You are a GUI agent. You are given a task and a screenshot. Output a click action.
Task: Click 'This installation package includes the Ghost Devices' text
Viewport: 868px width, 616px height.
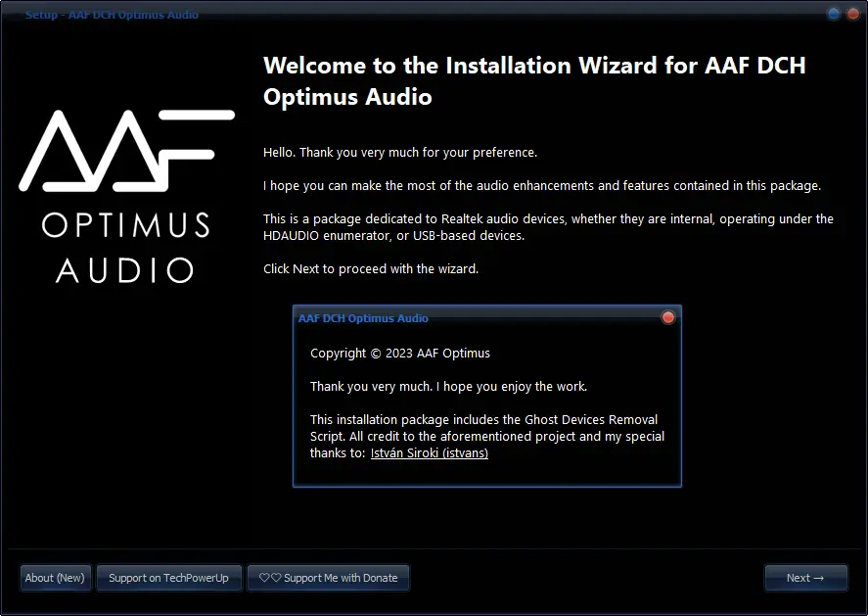point(487,437)
